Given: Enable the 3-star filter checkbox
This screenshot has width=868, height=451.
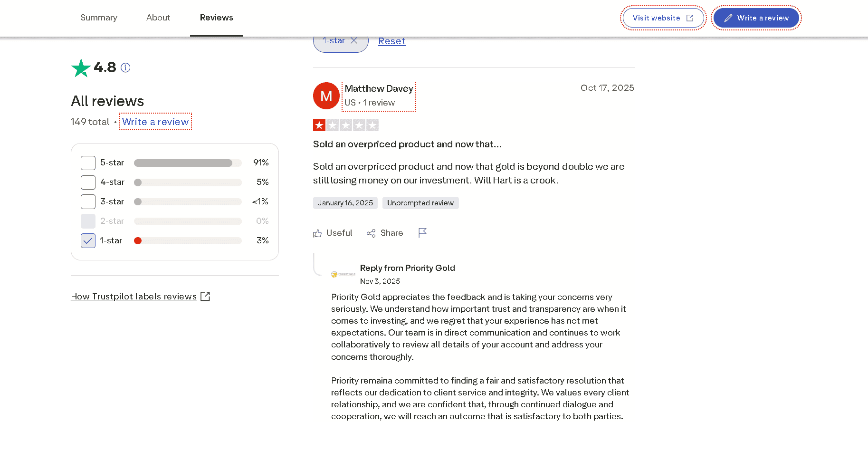Looking at the screenshot, I should coord(88,202).
